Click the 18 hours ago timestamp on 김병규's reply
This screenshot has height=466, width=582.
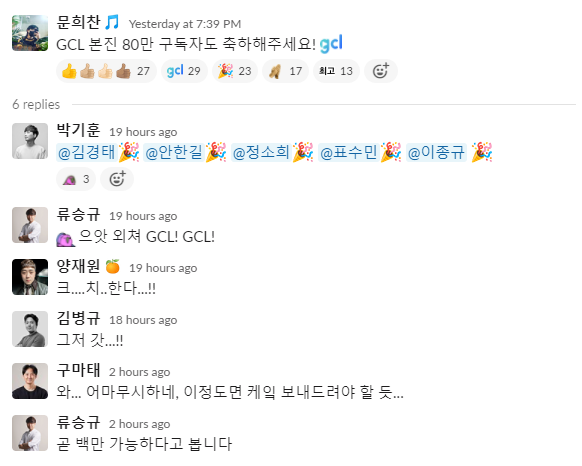click(143, 320)
